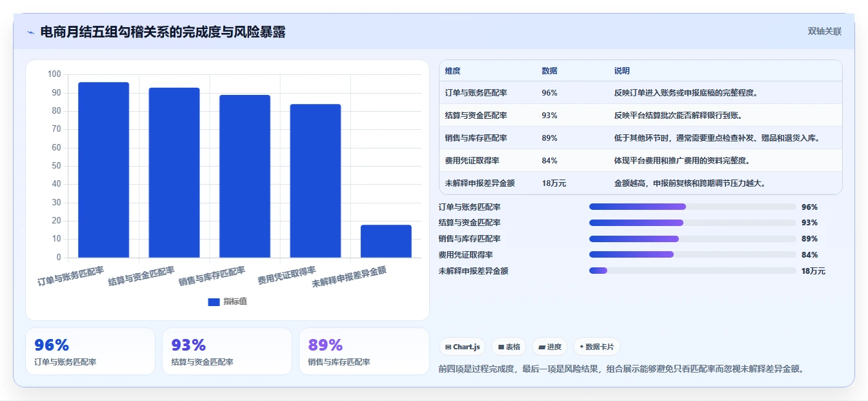
Task: Click the 费用凭证取得率 progress bar
Action: tap(692, 255)
